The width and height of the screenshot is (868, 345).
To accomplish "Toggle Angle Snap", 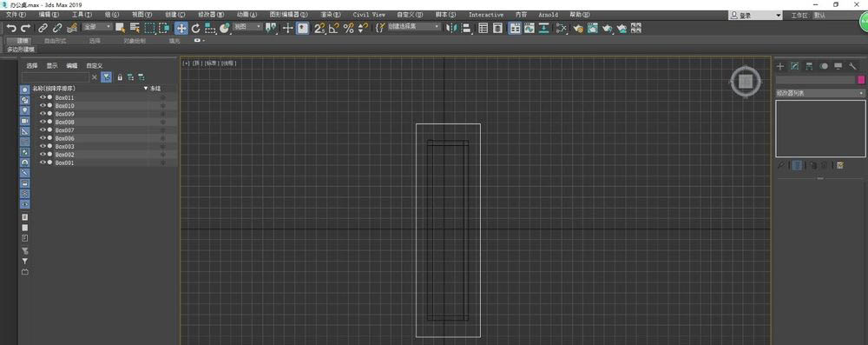I will tap(334, 28).
